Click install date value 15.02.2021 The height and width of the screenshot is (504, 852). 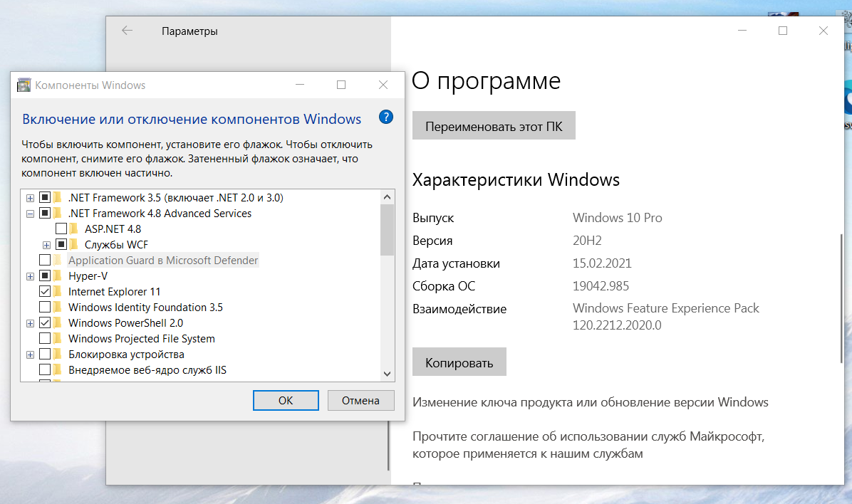[602, 263]
